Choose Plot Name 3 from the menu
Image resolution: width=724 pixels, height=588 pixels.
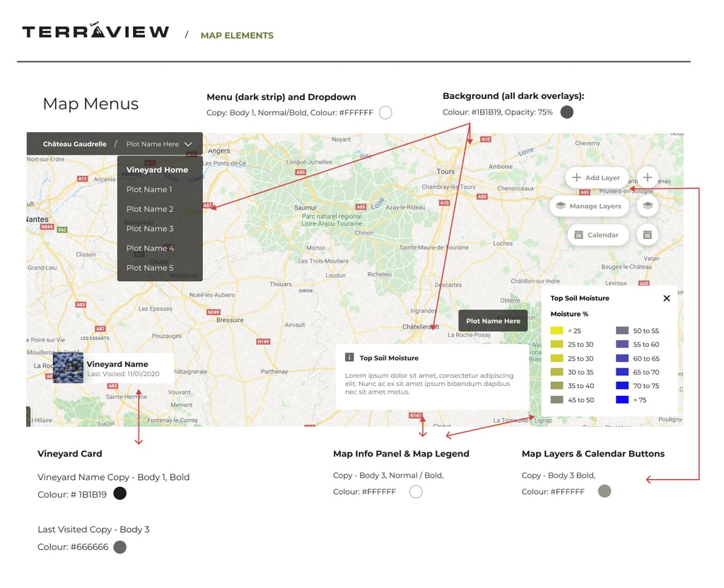click(x=150, y=228)
